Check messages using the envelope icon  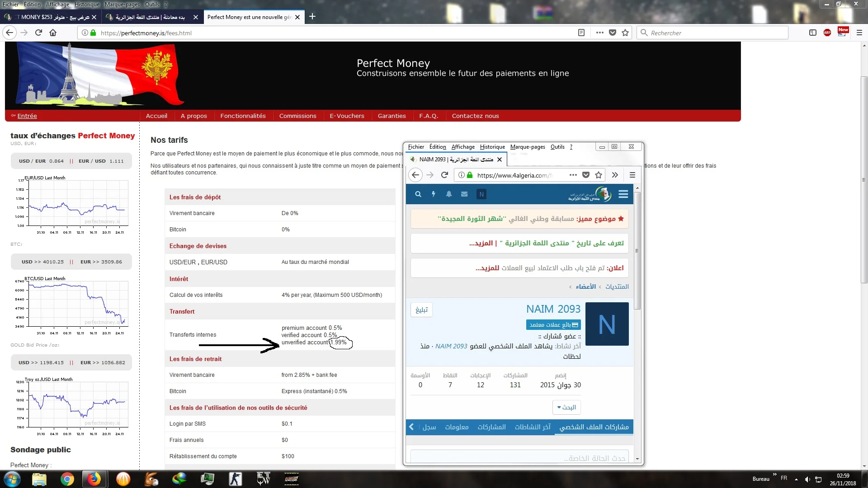click(x=464, y=194)
